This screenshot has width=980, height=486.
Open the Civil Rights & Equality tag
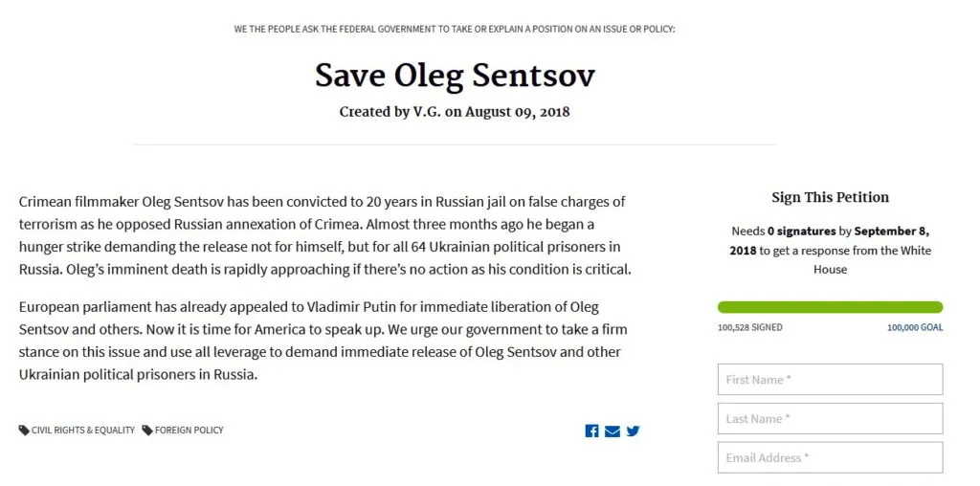click(x=83, y=430)
